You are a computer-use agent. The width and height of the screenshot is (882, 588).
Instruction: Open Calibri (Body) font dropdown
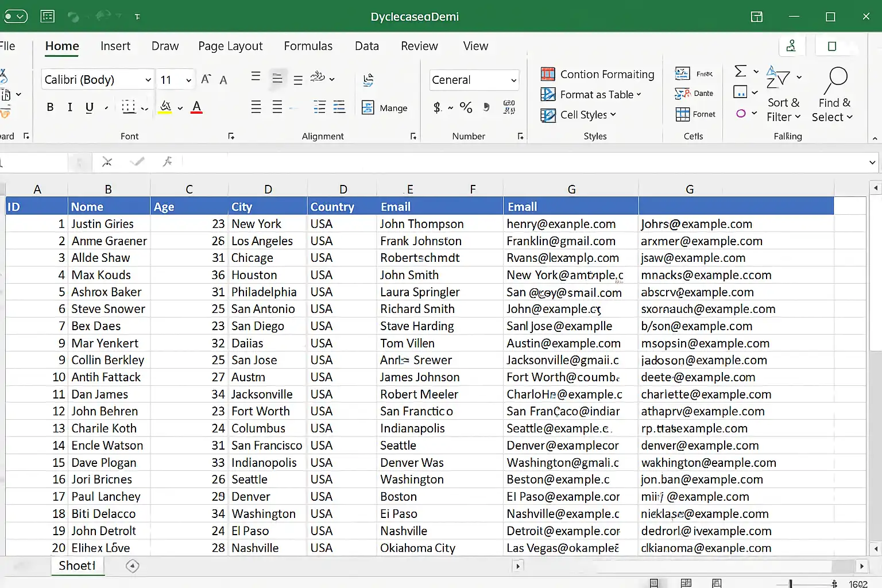[x=98, y=79]
